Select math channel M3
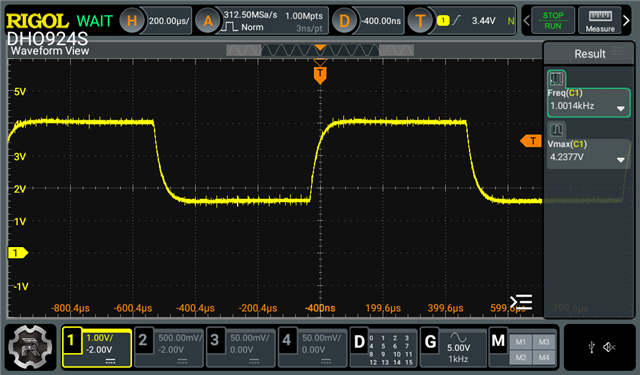Viewport: 640px width, 375px height. (544, 342)
